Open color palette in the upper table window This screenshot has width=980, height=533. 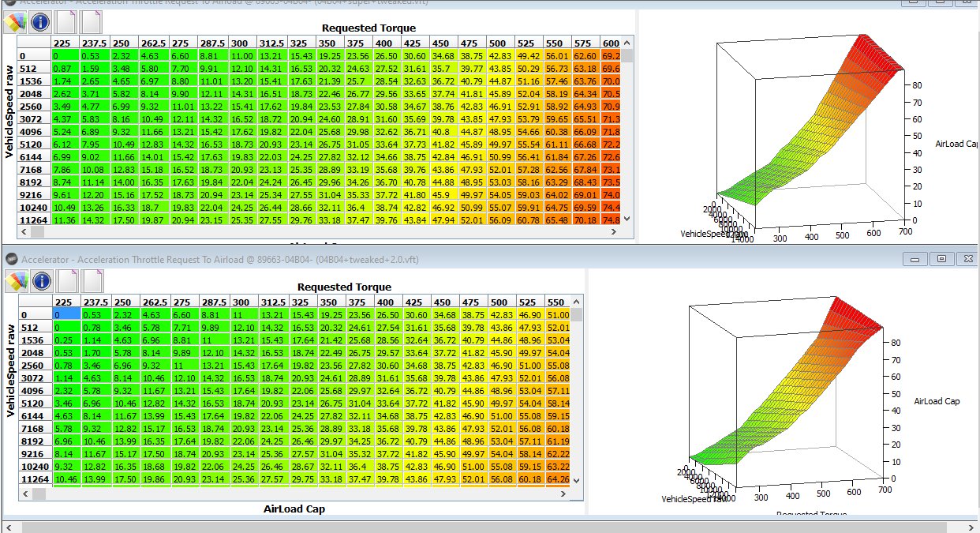(16, 21)
